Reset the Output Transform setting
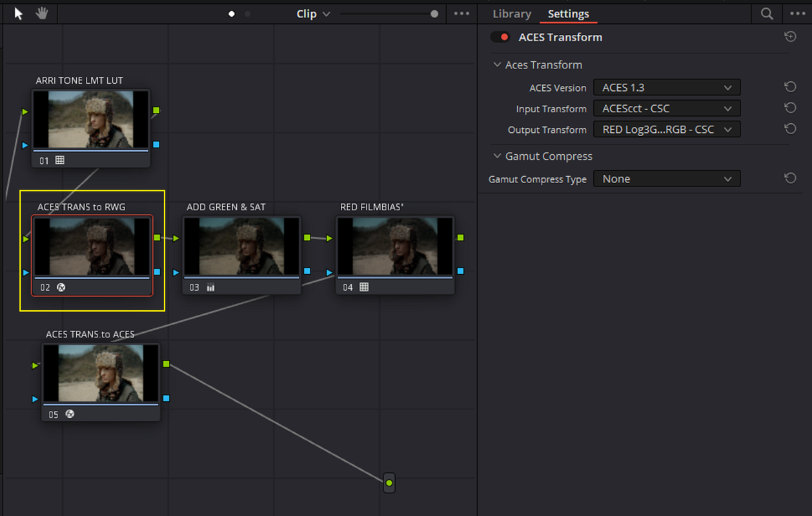This screenshot has width=812, height=516. [x=790, y=129]
